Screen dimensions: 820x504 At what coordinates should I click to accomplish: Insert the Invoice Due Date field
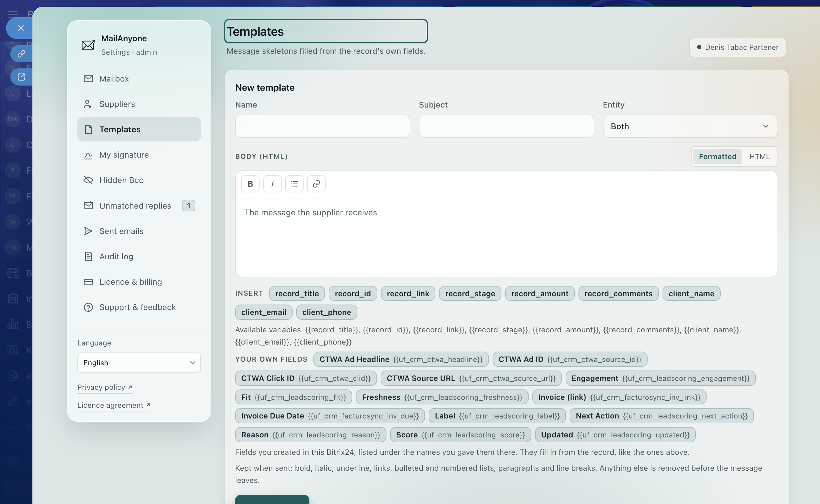tap(330, 416)
